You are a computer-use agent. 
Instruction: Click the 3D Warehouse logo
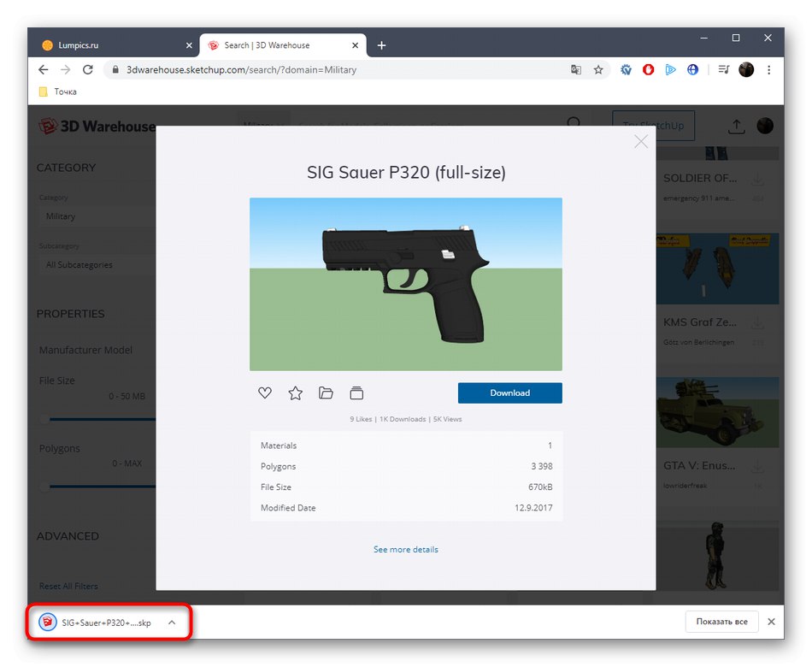(x=97, y=127)
